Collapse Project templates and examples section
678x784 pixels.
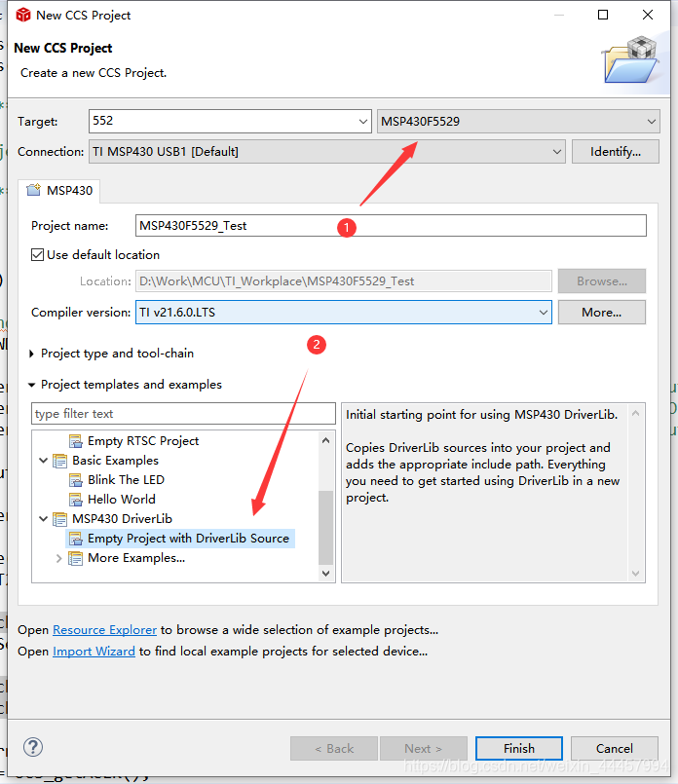[32, 385]
